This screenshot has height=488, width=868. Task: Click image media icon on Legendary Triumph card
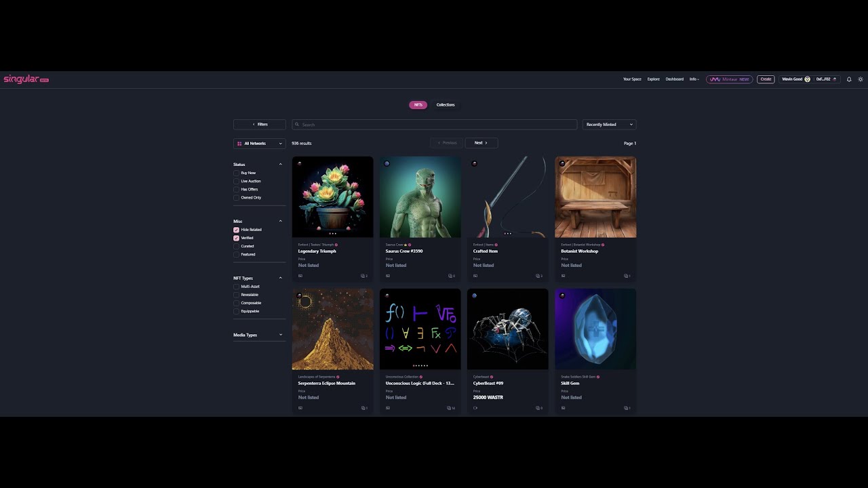pyautogui.click(x=300, y=276)
